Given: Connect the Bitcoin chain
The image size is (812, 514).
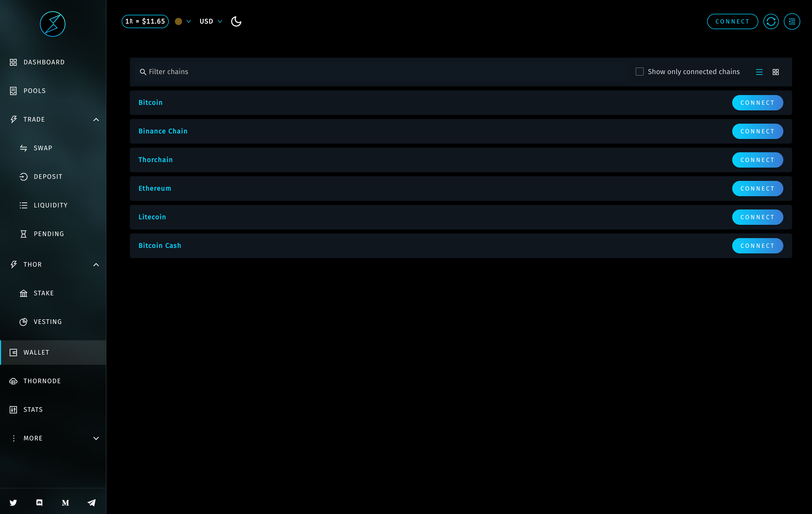Looking at the screenshot, I should (757, 103).
